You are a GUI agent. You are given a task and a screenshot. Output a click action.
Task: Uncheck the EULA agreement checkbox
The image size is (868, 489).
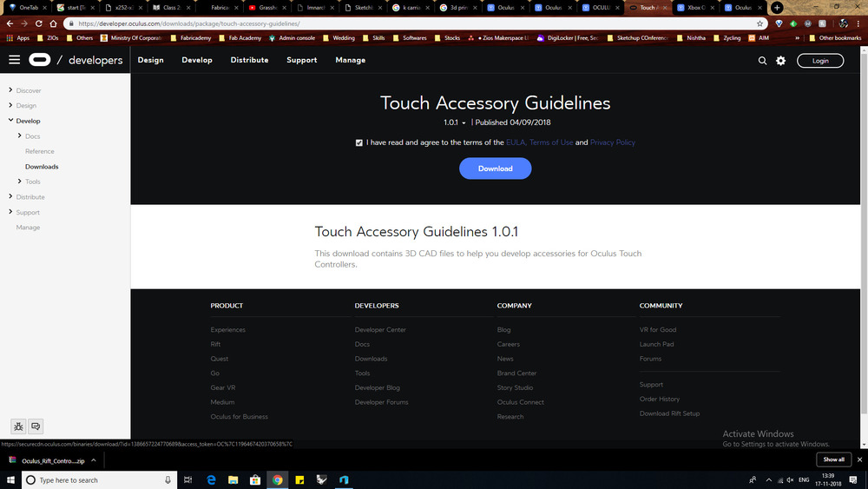pyautogui.click(x=358, y=143)
